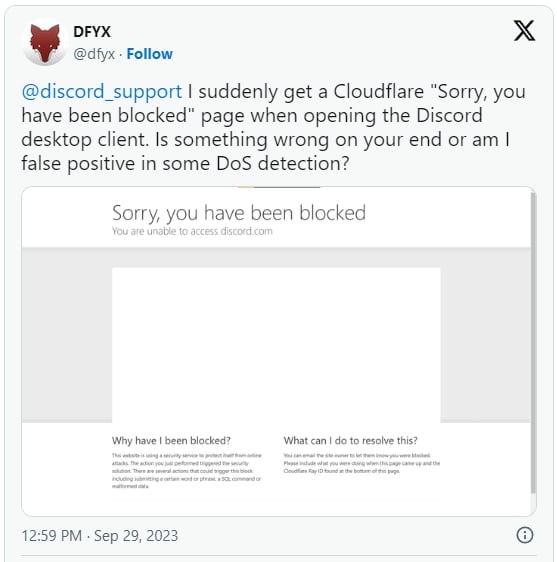
Task: Follow the @dfyx account
Action: 149,54
